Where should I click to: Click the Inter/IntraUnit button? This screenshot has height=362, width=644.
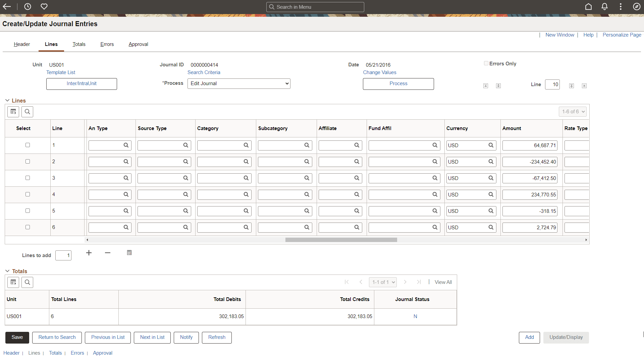(x=82, y=84)
